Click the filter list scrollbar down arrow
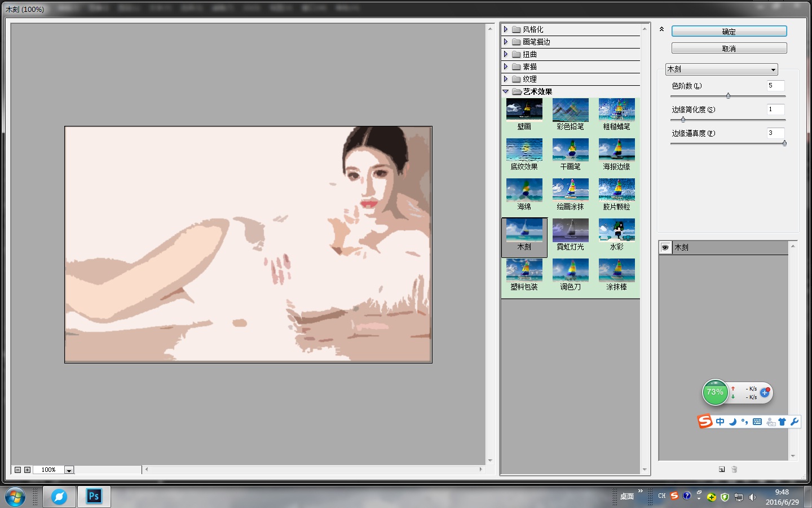 [645, 470]
